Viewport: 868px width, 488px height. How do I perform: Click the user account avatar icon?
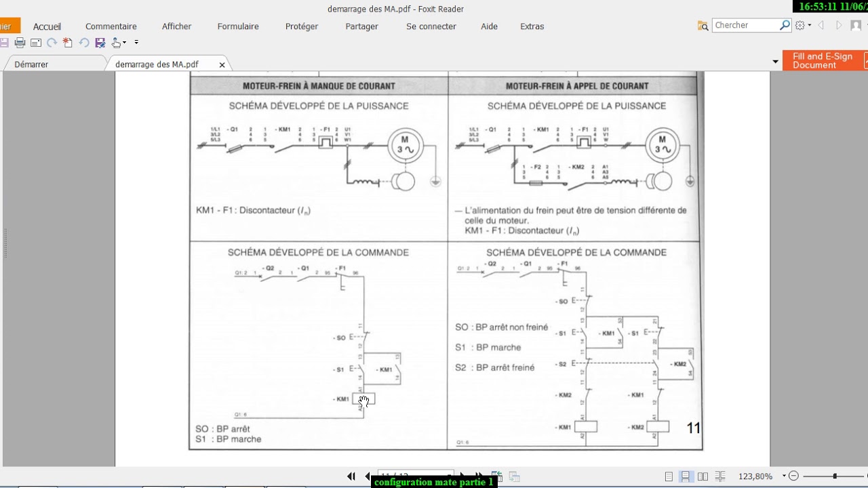pos(856,25)
